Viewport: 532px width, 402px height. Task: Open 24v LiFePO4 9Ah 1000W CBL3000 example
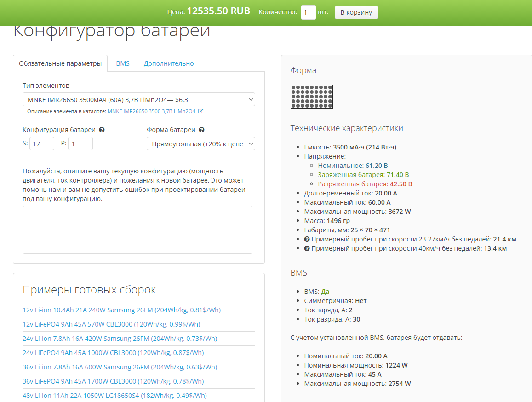113,353
